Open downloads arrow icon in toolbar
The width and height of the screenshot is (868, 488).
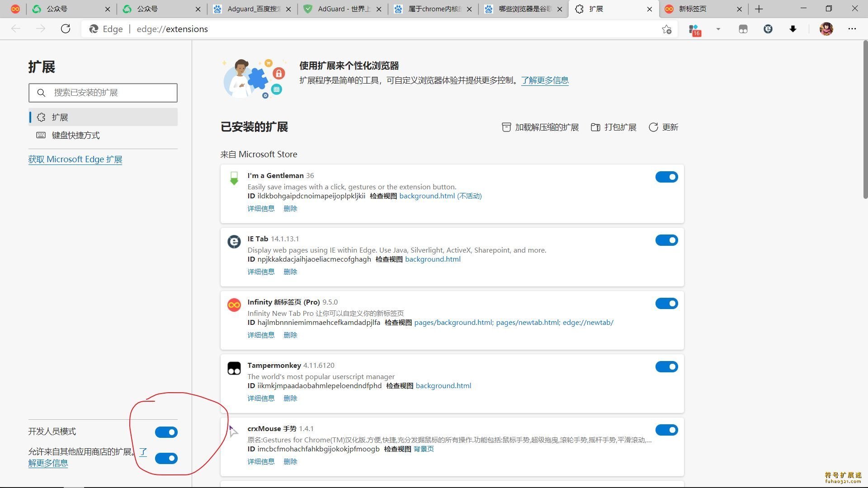coord(793,29)
